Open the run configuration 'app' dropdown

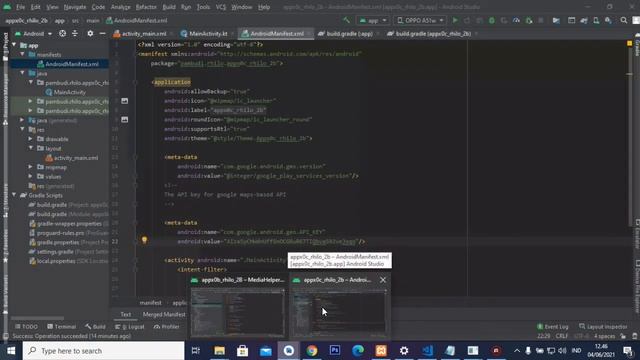pyautogui.click(x=373, y=20)
